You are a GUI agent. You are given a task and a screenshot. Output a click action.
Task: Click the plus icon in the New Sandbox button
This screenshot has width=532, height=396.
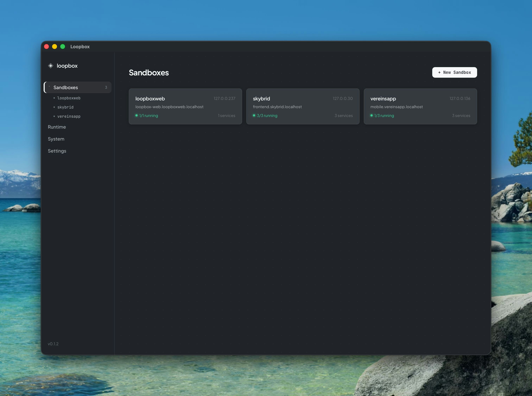click(x=440, y=72)
